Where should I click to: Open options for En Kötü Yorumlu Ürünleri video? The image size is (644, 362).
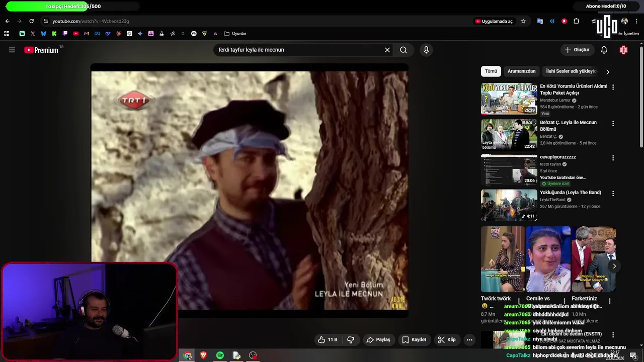tap(613, 87)
